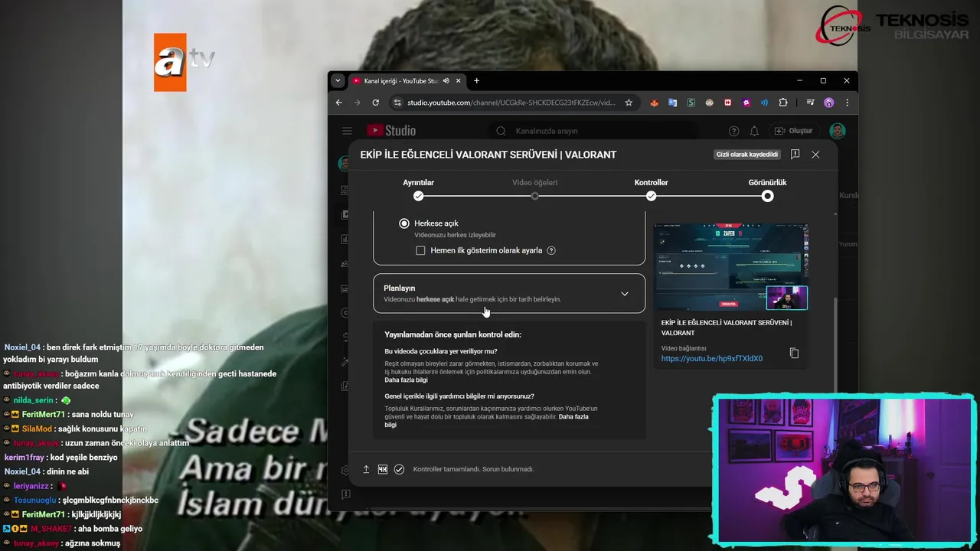The width and height of the screenshot is (980, 551).
Task: Click the Oluştur create button
Action: pos(793,131)
